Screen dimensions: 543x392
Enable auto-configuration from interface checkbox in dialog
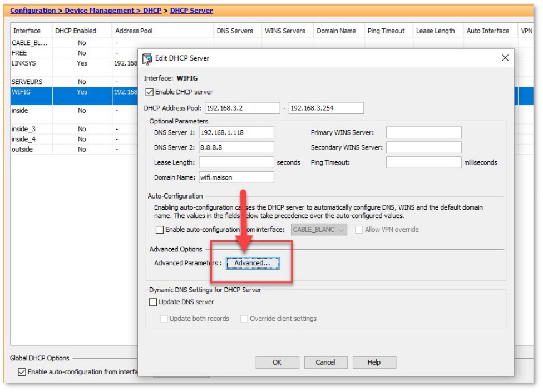point(160,230)
